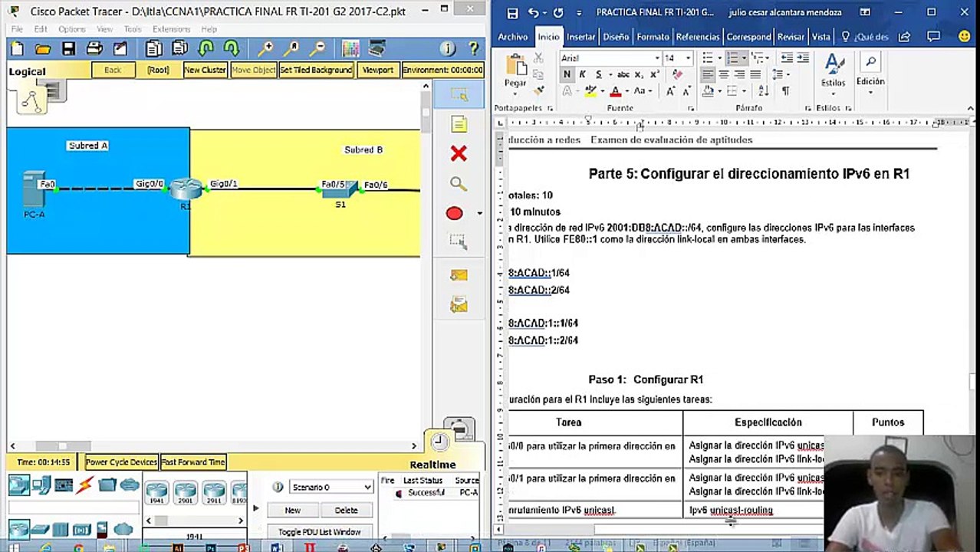Image resolution: width=980 pixels, height=552 pixels.
Task: Click the Viewport button
Action: pos(378,70)
